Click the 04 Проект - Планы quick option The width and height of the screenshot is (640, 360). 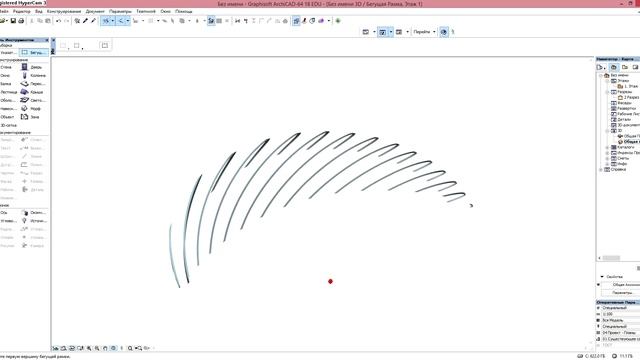click(620, 333)
